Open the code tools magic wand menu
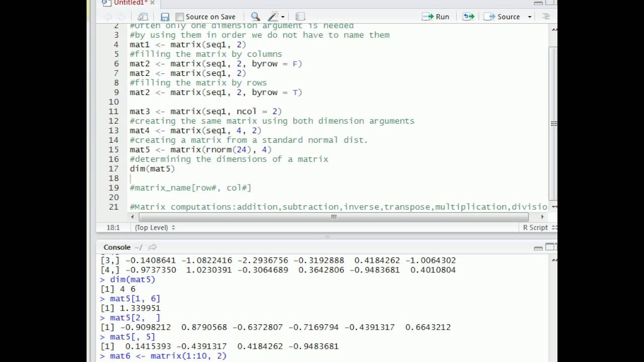The width and height of the screenshot is (644, 362). 276,17
